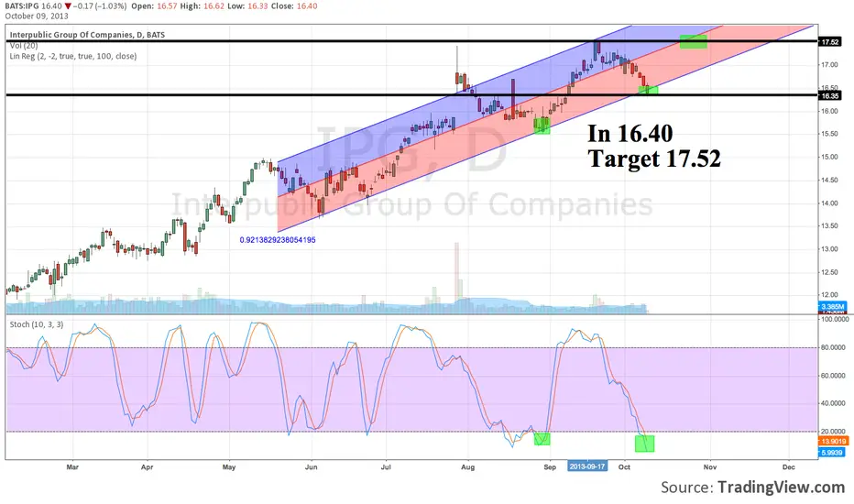Viewport: 854px width, 504px height.
Task: Select the Interpublic Group Of Companies legend title
Action: coord(87,35)
